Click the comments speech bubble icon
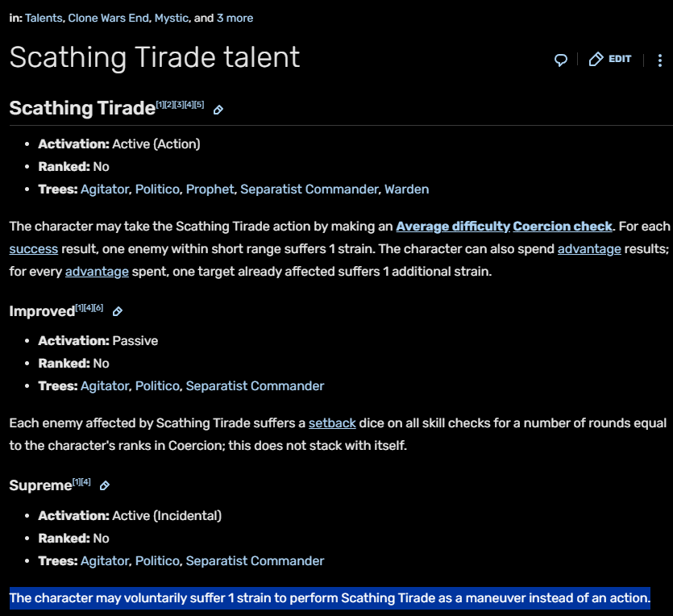This screenshot has height=616, width=673. (561, 60)
